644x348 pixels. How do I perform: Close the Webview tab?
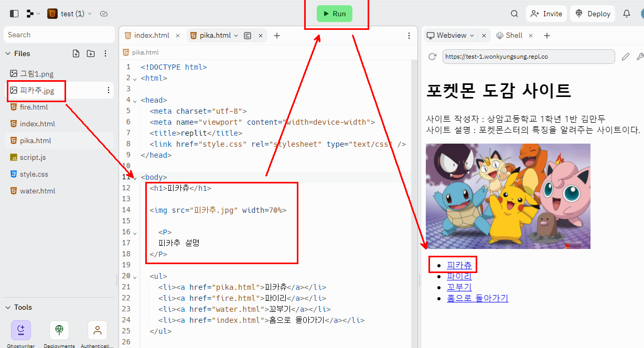(484, 36)
